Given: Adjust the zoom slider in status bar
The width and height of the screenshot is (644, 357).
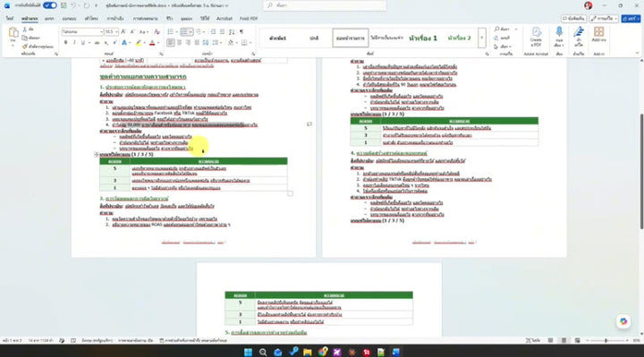Looking at the screenshot, I should click(x=606, y=341).
